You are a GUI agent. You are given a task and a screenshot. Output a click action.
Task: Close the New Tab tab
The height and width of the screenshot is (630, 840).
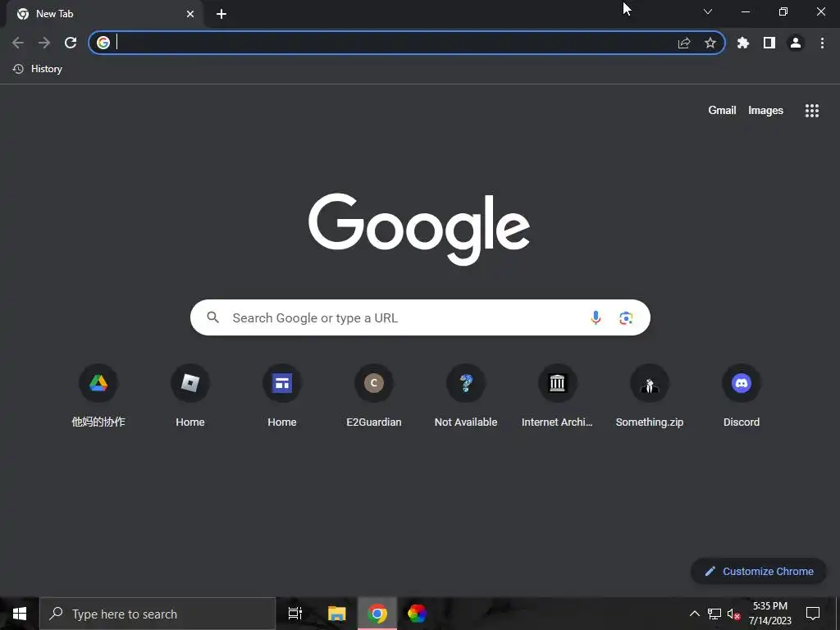190,14
